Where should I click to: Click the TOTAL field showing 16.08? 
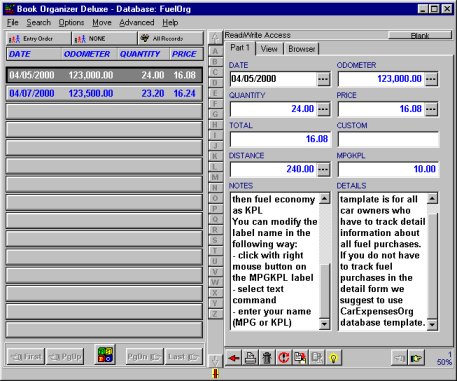click(x=280, y=139)
